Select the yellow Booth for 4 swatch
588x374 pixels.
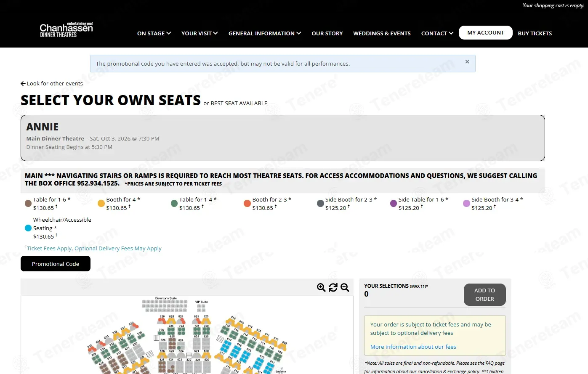pos(101,204)
